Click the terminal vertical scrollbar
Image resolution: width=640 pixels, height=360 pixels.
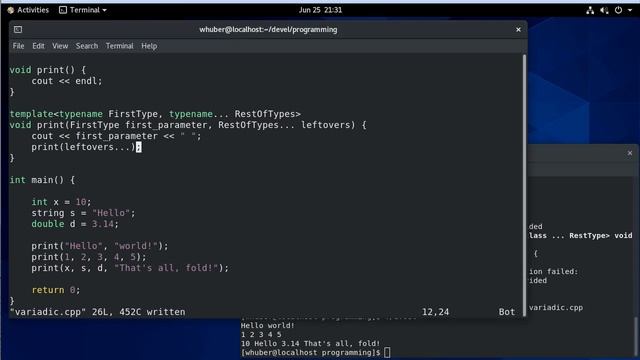coord(524,186)
